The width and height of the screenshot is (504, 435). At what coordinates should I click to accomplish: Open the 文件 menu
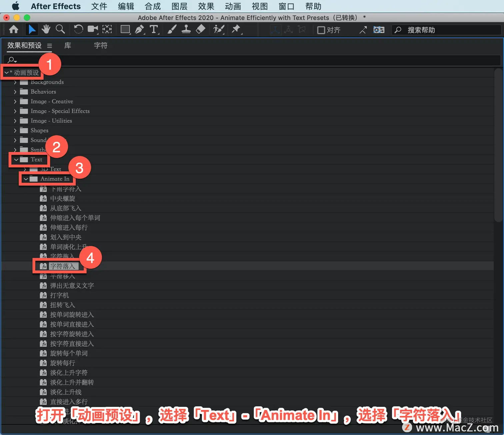click(x=99, y=6)
